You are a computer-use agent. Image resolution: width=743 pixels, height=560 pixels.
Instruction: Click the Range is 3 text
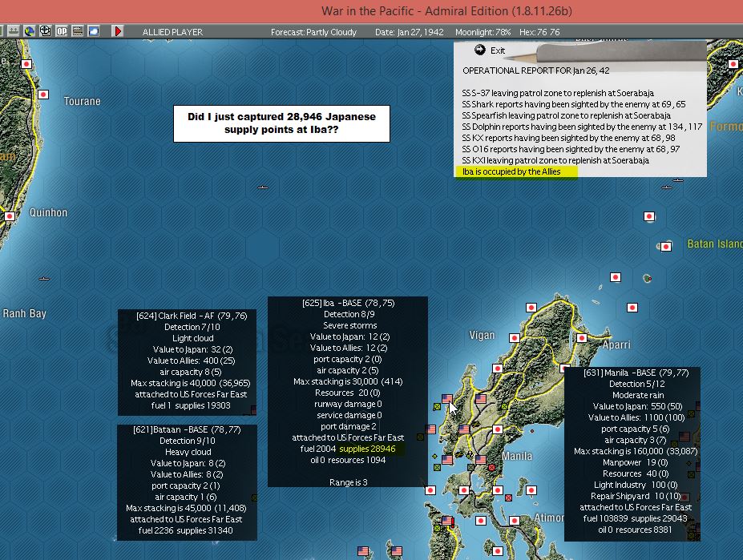(349, 482)
